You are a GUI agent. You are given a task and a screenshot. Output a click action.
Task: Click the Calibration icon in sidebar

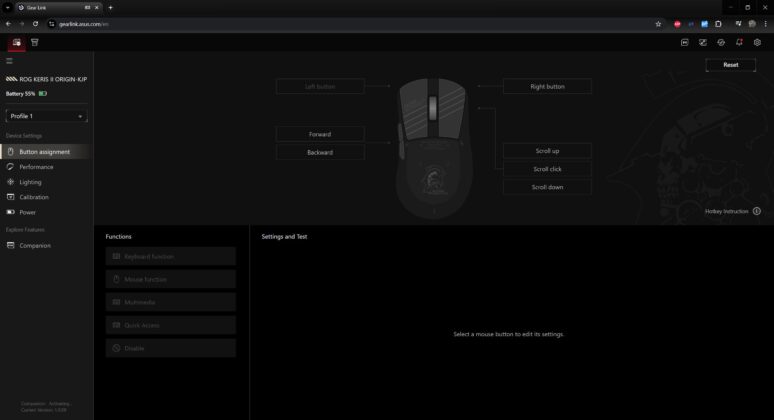tap(10, 197)
